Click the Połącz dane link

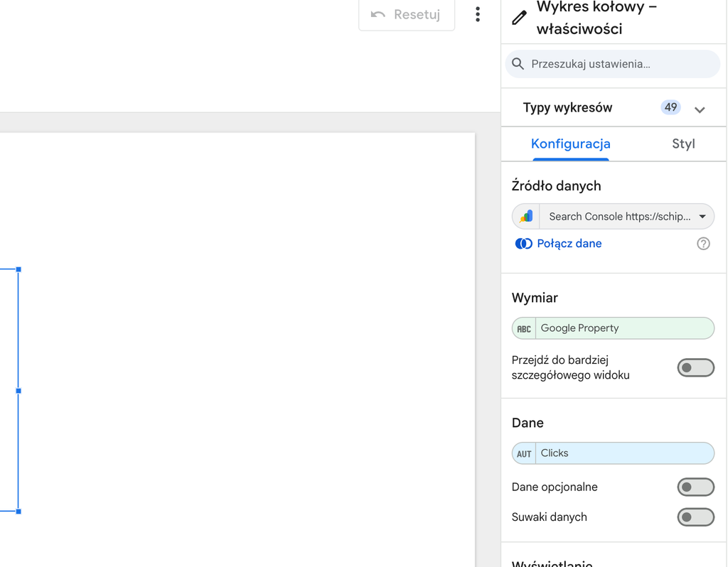[569, 244]
